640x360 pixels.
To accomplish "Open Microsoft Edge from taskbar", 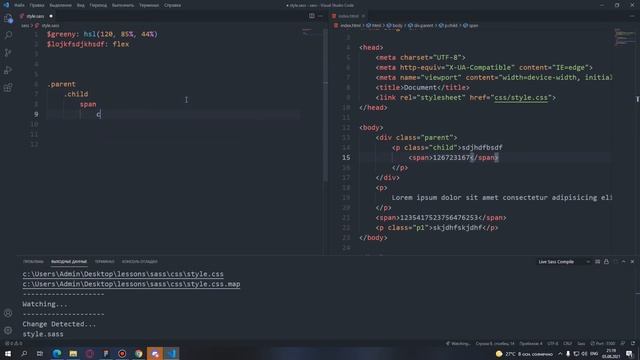I will [57, 353].
